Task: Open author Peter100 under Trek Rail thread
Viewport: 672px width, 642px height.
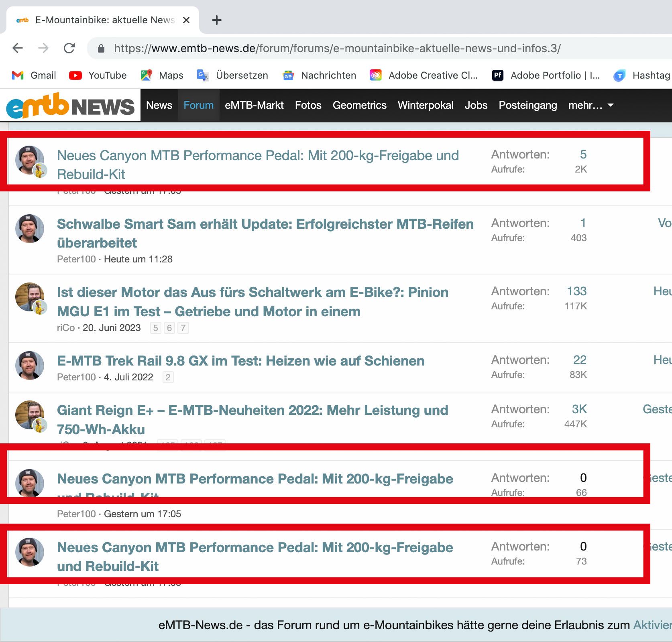Action: pos(76,377)
